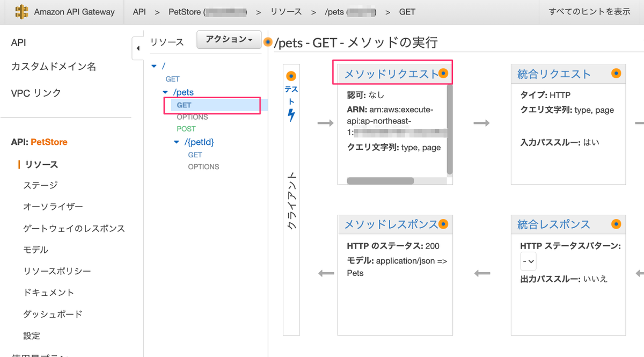Click 入力パススルー: はい text
Image resolution: width=644 pixels, height=357 pixels.
pyautogui.click(x=560, y=142)
